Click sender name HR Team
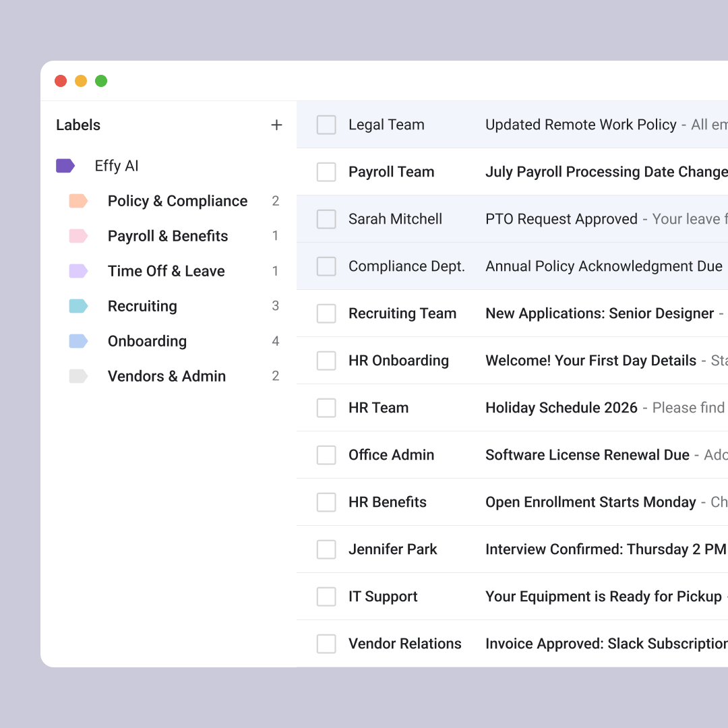 point(378,408)
